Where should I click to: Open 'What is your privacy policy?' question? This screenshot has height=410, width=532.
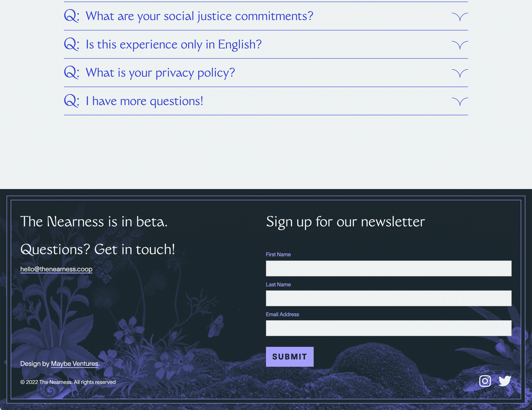[160, 72]
